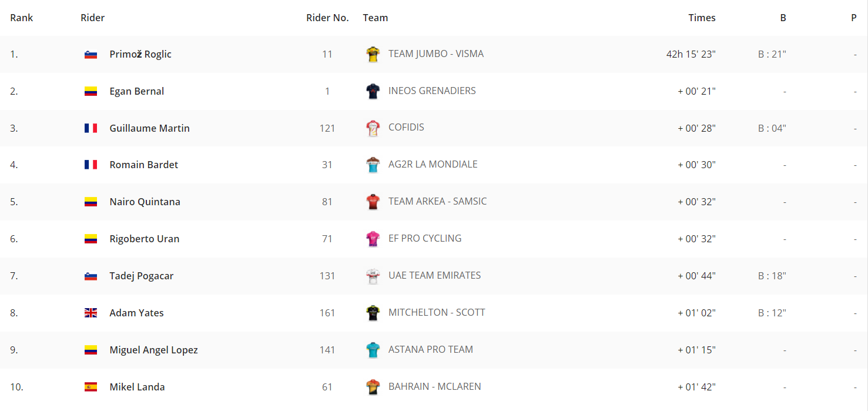The image size is (868, 411).
Task: Click the AG2R La Mondiale jersey icon
Action: pyautogui.click(x=373, y=165)
